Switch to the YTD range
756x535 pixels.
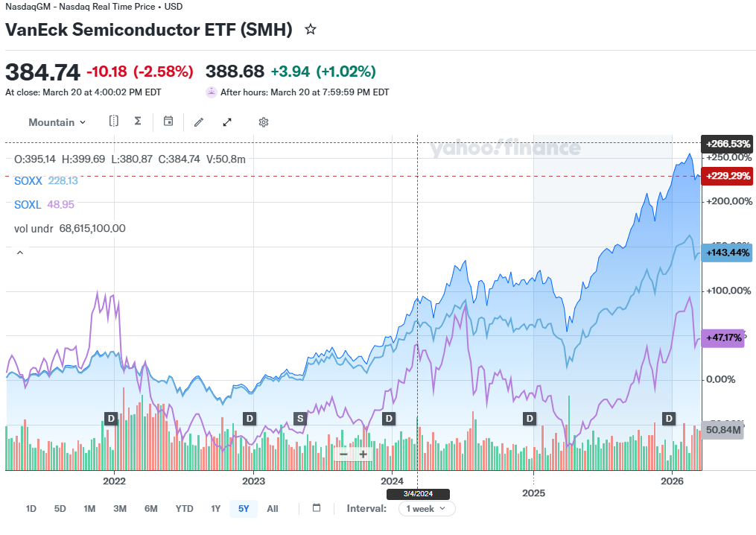(x=184, y=508)
